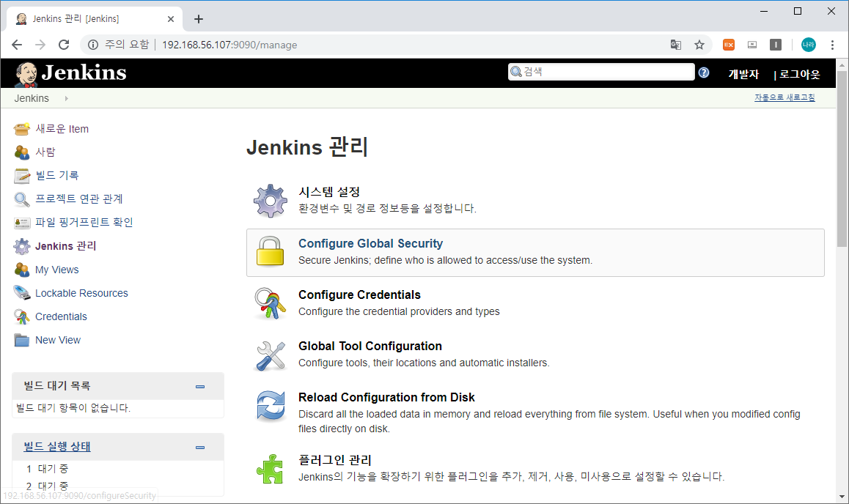The width and height of the screenshot is (849, 504).
Task: Click the scrollbar down arrow
Action: (842, 497)
